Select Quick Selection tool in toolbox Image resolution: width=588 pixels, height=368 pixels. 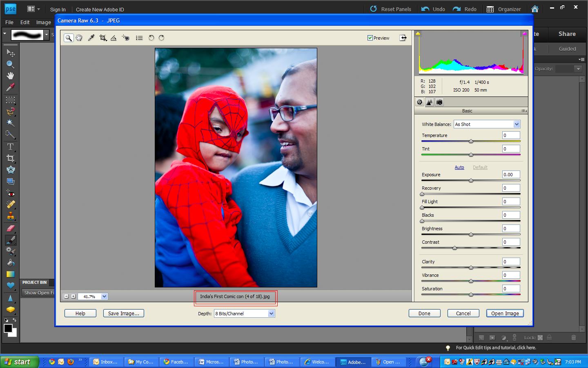pos(11,135)
